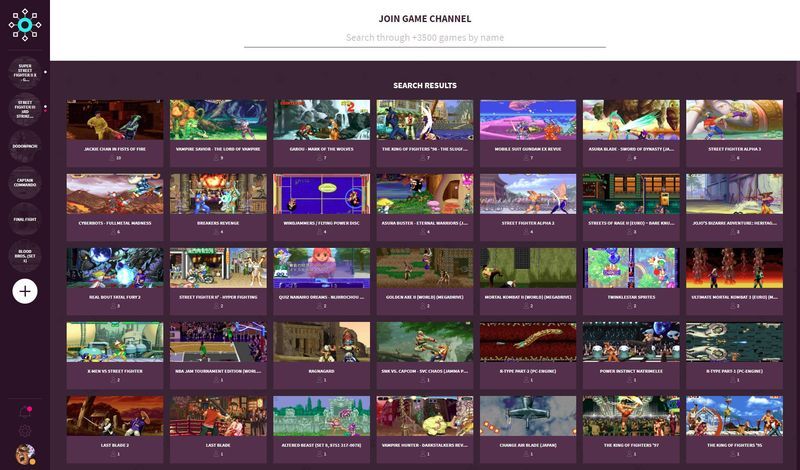
Task: Click the 'X-Men vs Street Fighter' title text
Action: coord(115,371)
